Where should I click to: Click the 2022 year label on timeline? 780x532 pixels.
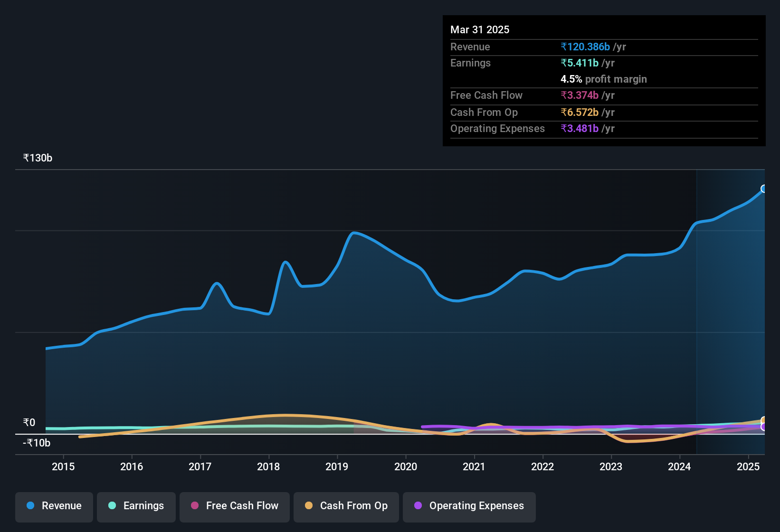coord(542,467)
